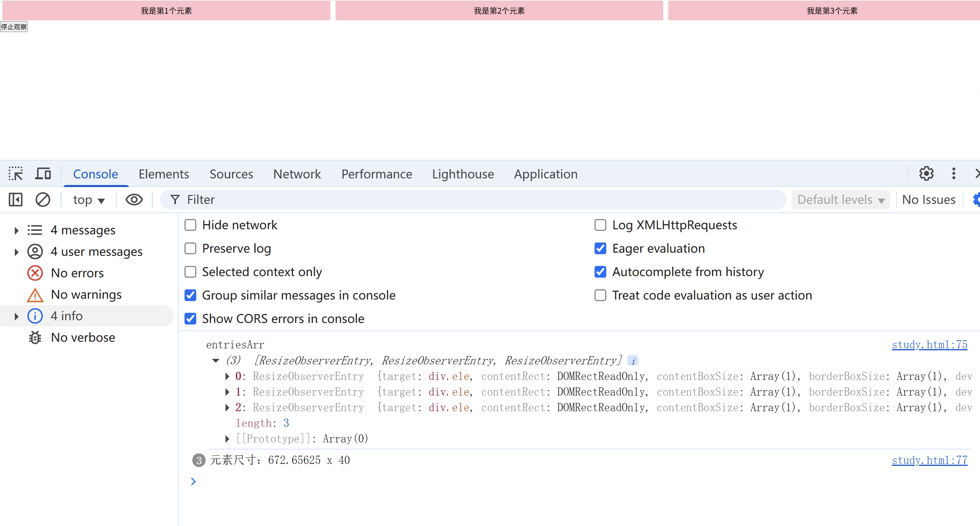Expand ResizeObserverEntry at index 0
The height and width of the screenshot is (526, 980).
pyautogui.click(x=227, y=376)
